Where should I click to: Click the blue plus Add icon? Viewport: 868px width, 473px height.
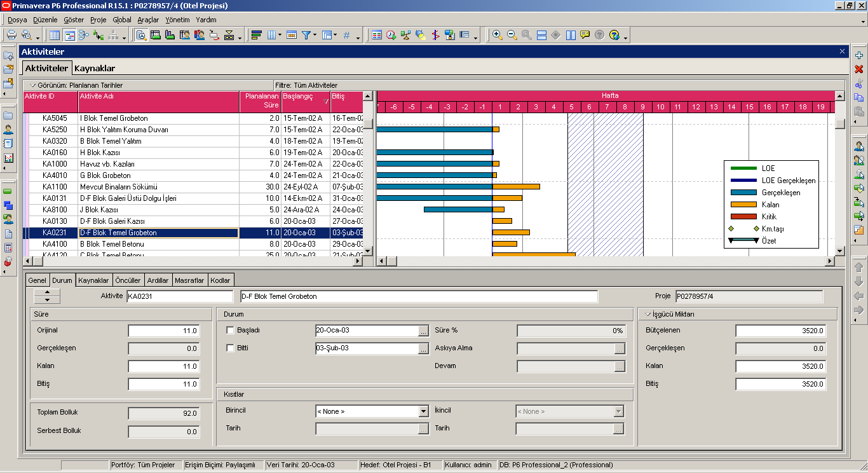tap(859, 55)
